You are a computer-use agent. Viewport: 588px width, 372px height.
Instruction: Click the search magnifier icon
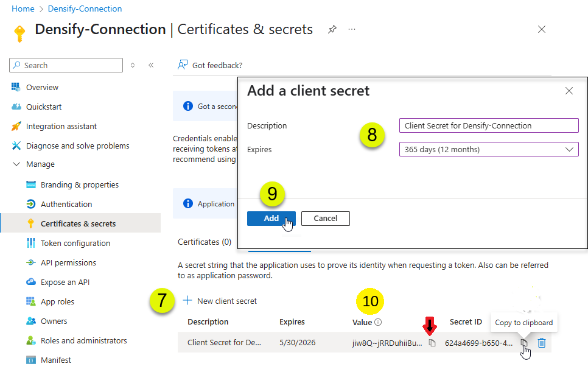tap(16, 65)
